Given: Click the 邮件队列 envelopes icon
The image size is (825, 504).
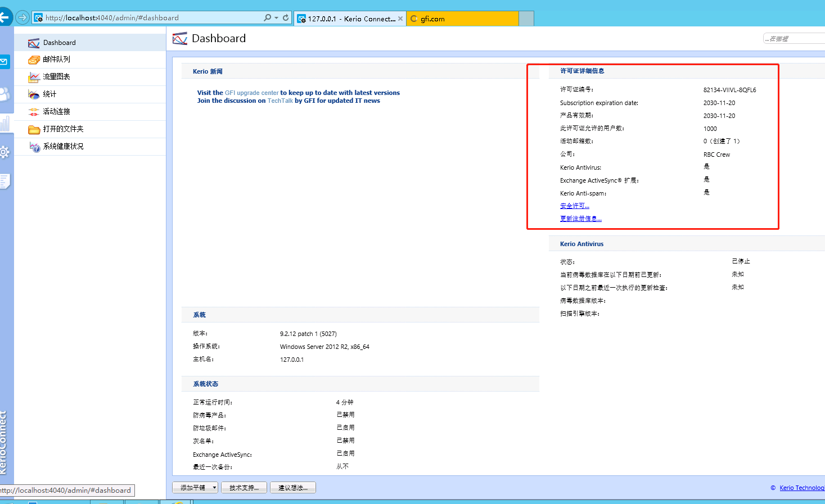Looking at the screenshot, I should [x=34, y=60].
